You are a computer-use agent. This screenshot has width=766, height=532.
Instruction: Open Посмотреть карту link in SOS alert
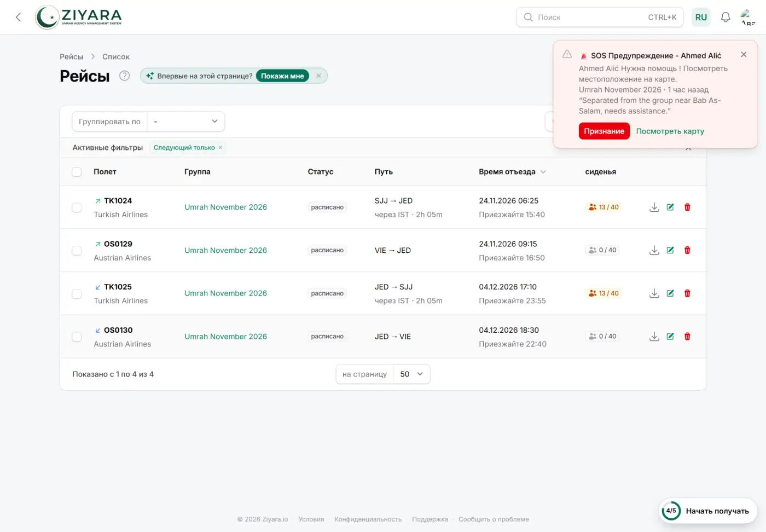click(x=670, y=131)
